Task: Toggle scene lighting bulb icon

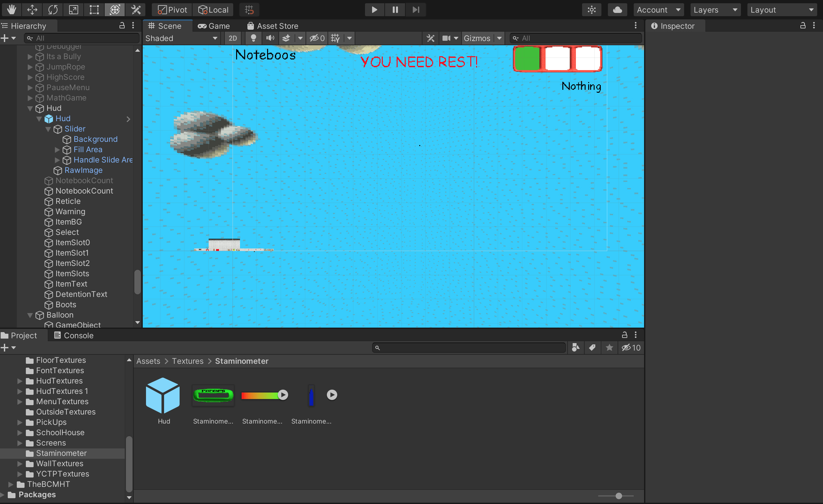Action: pyautogui.click(x=253, y=38)
